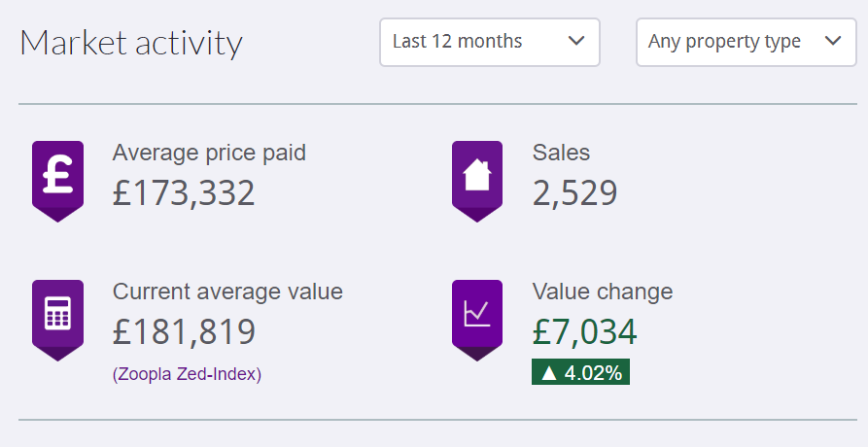868x447 pixels.
Task: Open the Zoopla Zed-Index link
Action: click(188, 374)
